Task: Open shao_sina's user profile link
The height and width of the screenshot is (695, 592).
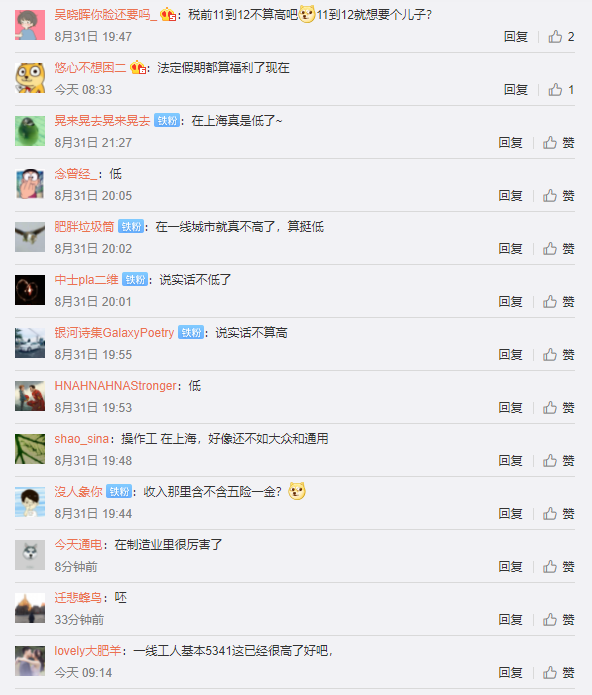Action: pos(82,439)
